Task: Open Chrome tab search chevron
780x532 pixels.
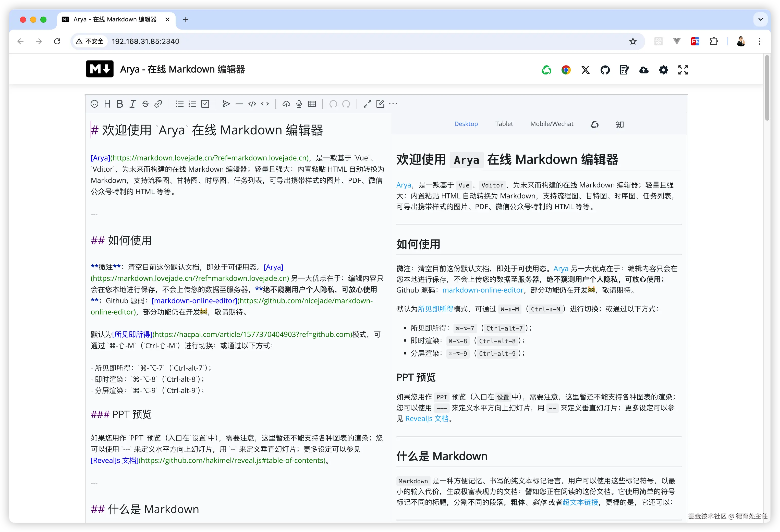Action: pyautogui.click(x=760, y=19)
